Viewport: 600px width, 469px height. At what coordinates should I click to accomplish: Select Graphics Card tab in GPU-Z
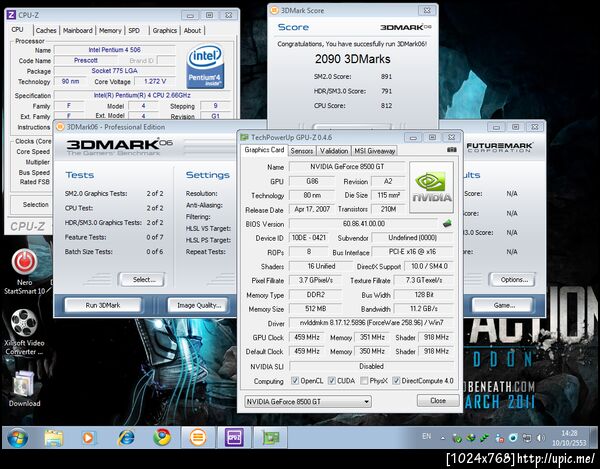point(264,150)
